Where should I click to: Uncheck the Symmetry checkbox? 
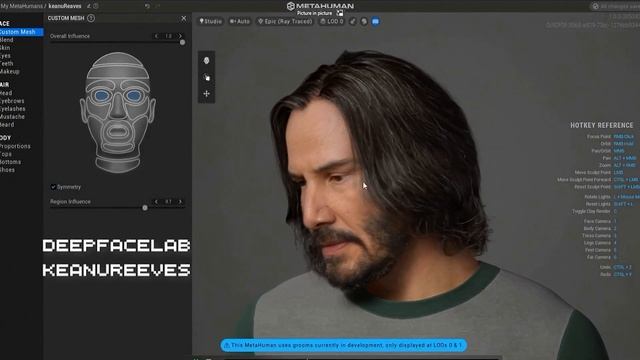pyautogui.click(x=53, y=187)
